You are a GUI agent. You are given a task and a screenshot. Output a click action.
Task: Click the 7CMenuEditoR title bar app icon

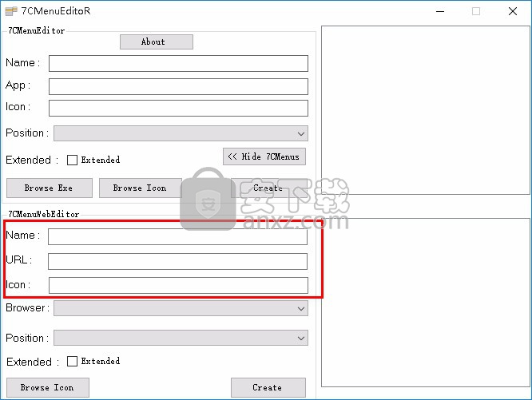(x=11, y=11)
